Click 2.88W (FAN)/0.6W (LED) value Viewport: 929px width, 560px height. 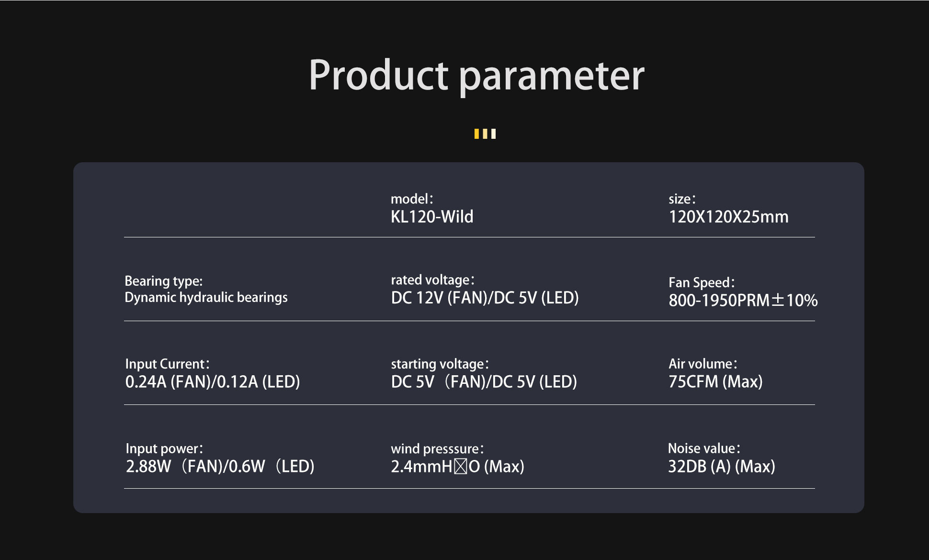coord(220,466)
